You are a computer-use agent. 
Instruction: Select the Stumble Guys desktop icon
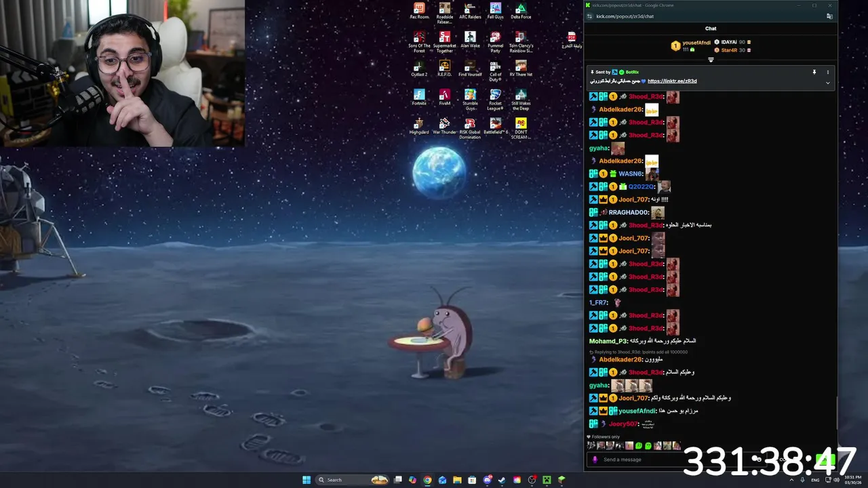[470, 100]
